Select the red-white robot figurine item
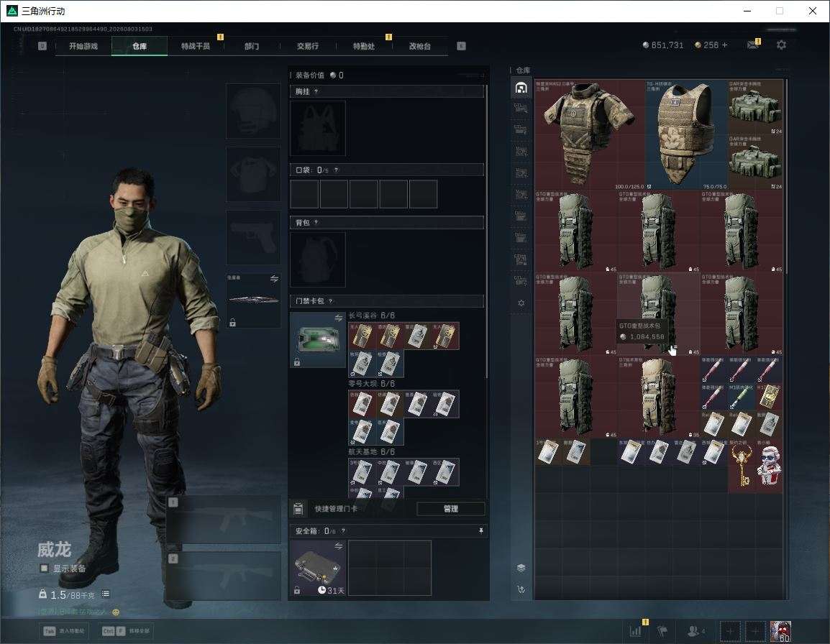Screen dimensions: 830x644 pyautogui.click(x=769, y=465)
